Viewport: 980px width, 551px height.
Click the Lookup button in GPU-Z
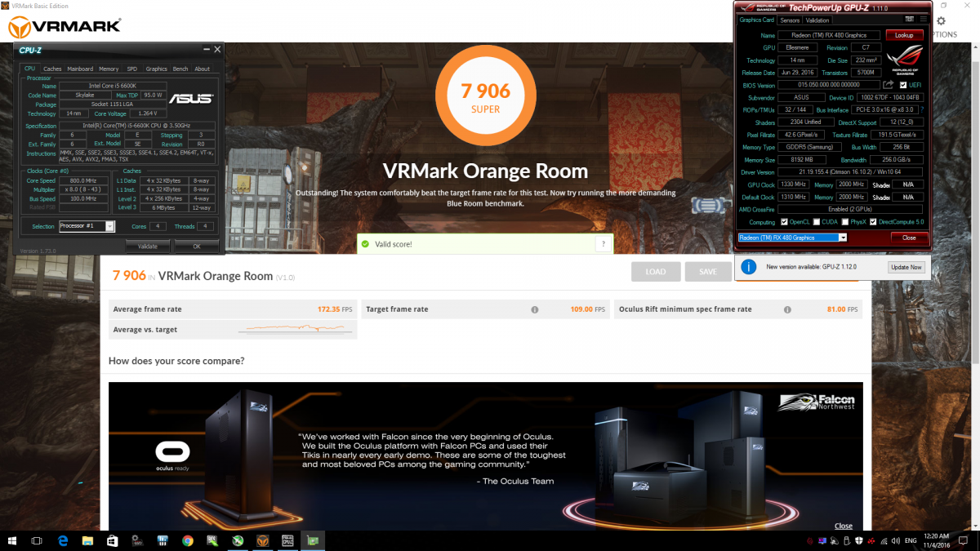pos(904,35)
